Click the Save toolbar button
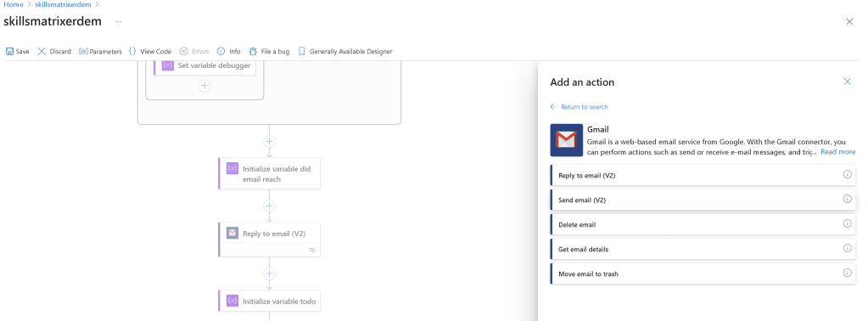The width and height of the screenshot is (868, 321). 17,52
